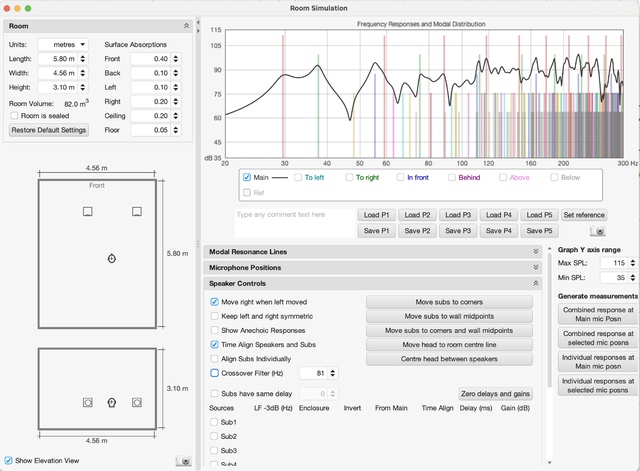Collapse the Speaker Controls section
The width and height of the screenshot is (640, 471).
click(x=536, y=283)
